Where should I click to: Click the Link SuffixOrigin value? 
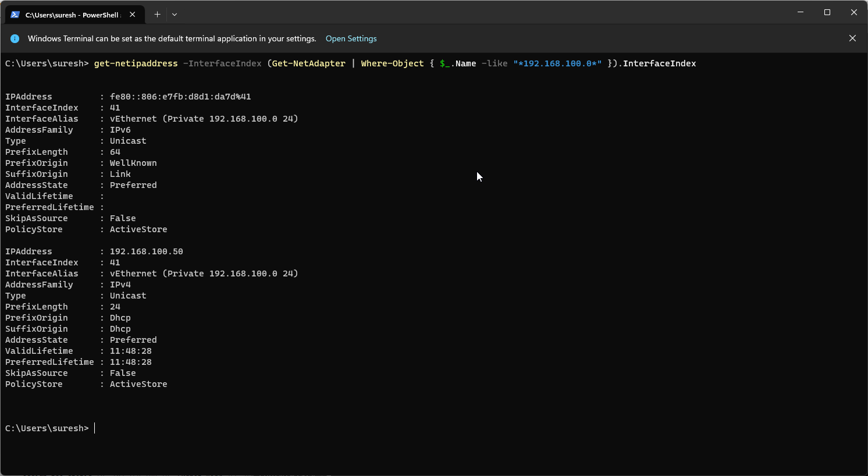click(120, 174)
